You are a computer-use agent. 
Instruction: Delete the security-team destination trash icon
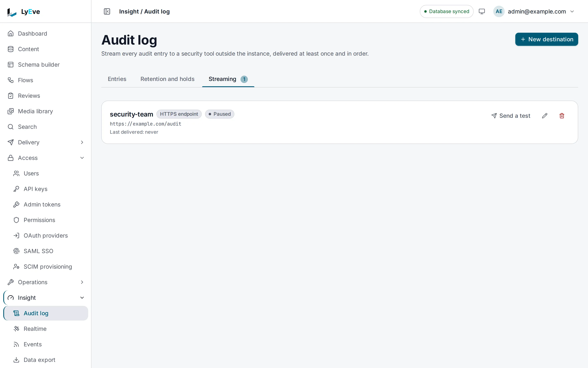(562, 116)
